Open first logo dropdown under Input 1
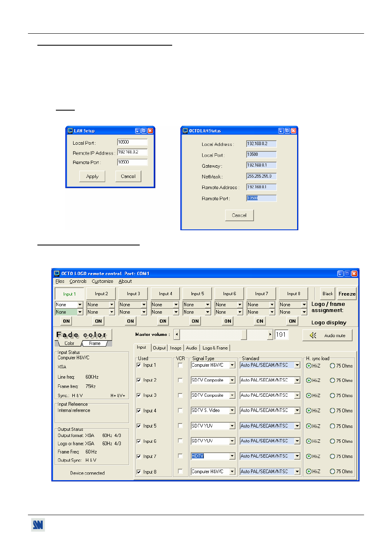This screenshot has height=555, width=392. (80, 305)
